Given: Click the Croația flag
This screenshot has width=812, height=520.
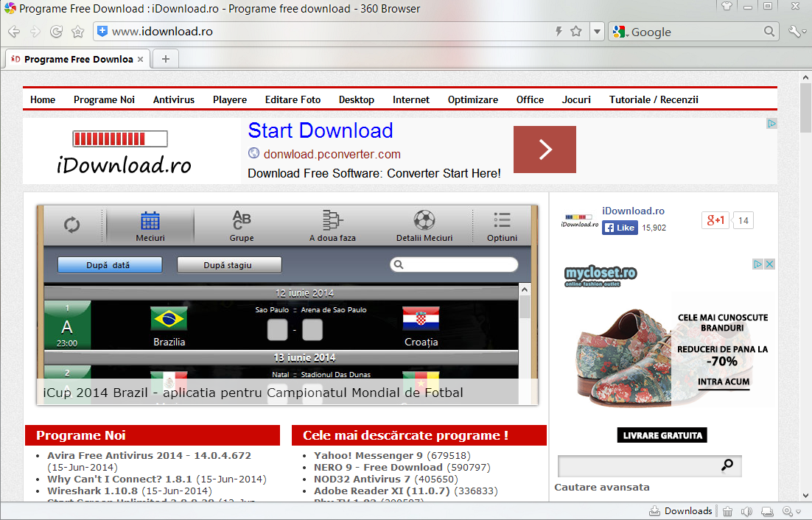Looking at the screenshot, I should pyautogui.click(x=421, y=319).
